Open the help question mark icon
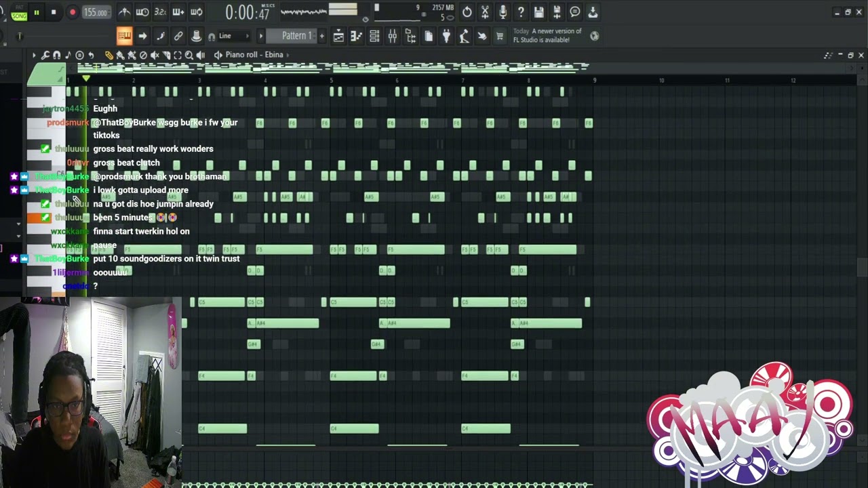868x488 pixels. click(x=521, y=12)
